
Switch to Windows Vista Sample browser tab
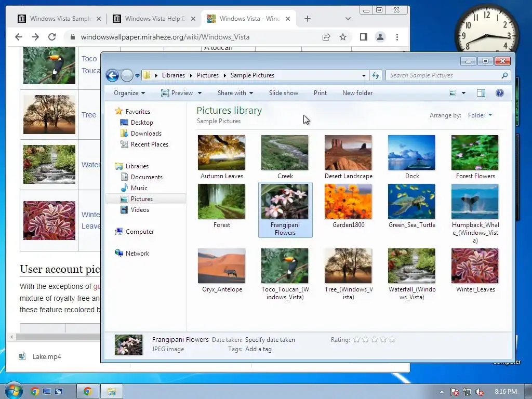(x=59, y=19)
